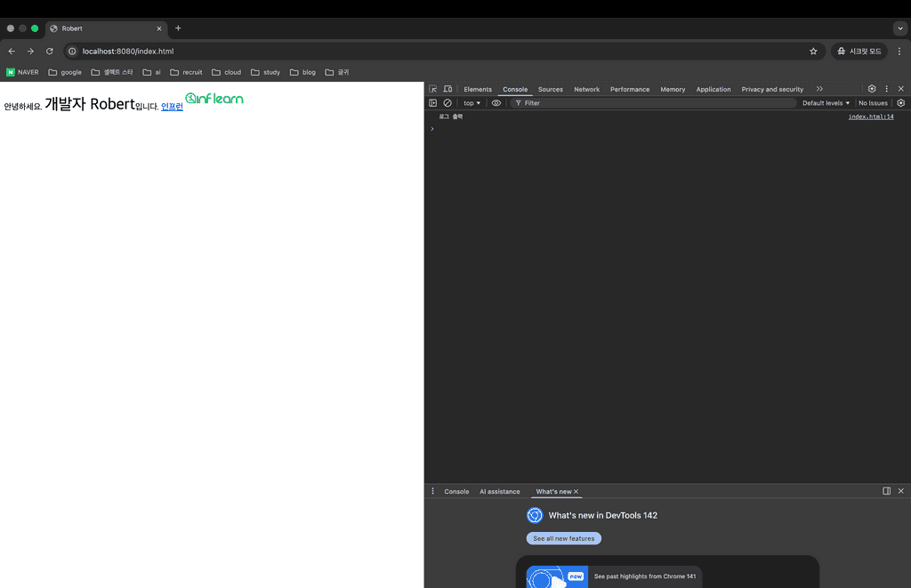Toggle the console sidebar panel
Screen dimensions: 911x588
(433, 103)
